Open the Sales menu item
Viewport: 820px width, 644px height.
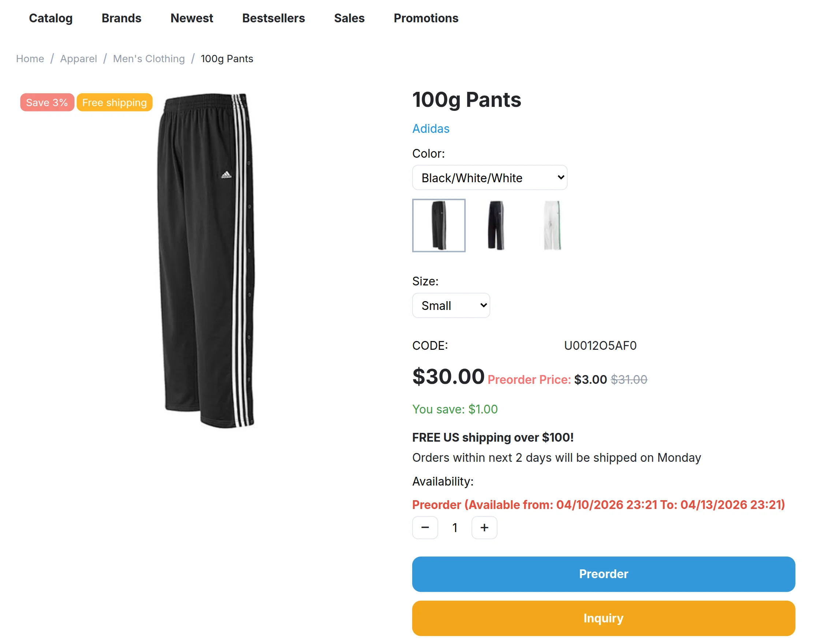[349, 18]
